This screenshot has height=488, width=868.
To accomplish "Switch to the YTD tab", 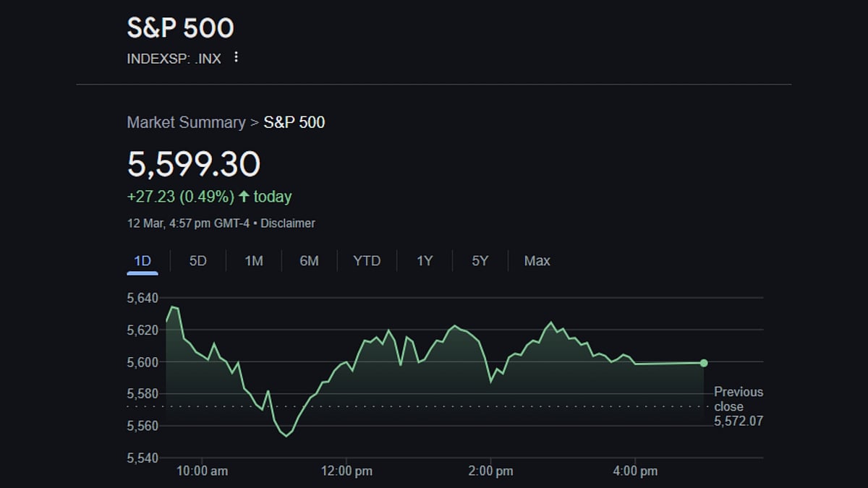I will [367, 261].
